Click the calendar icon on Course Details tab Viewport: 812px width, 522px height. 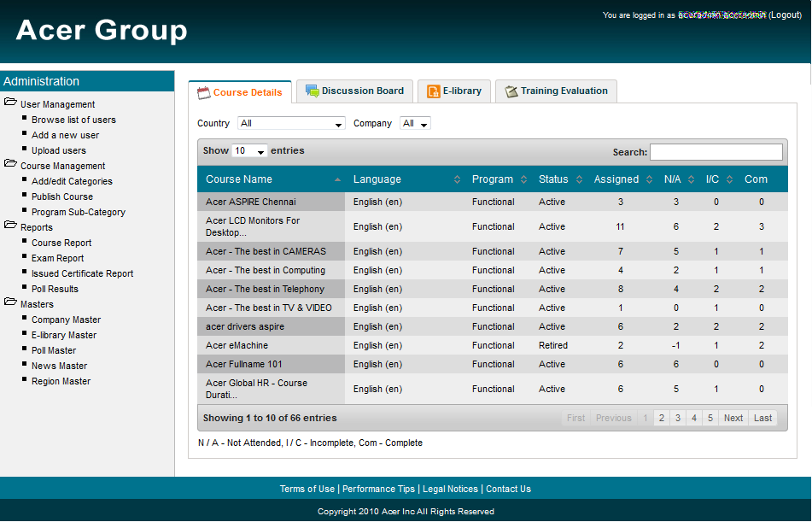(203, 92)
